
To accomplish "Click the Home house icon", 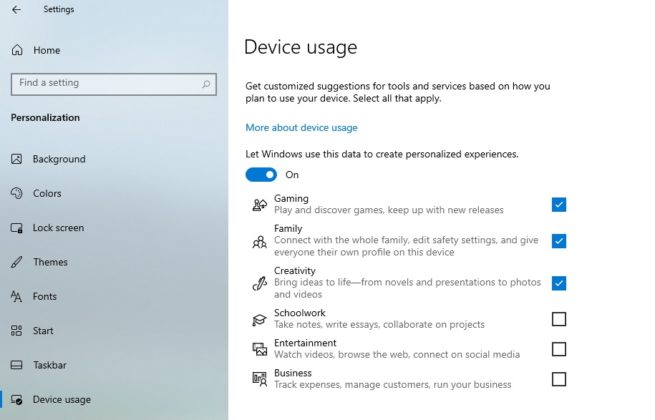I will [17, 50].
